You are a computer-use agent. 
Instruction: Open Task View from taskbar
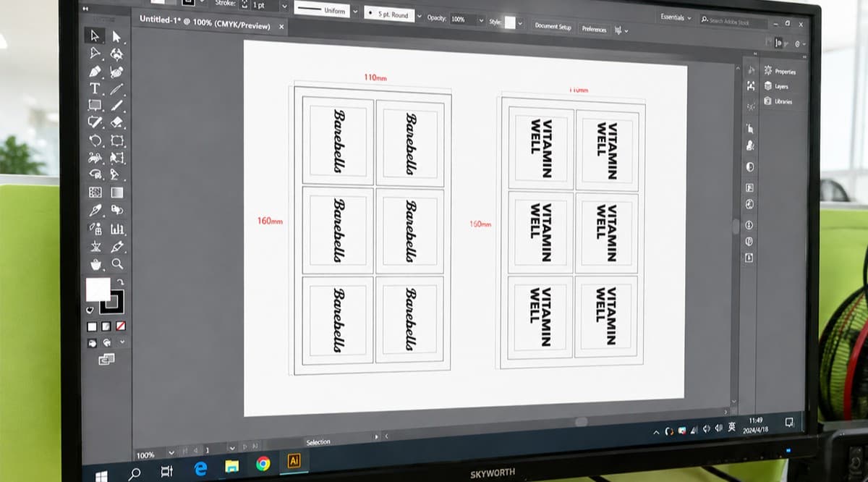pyautogui.click(x=166, y=472)
